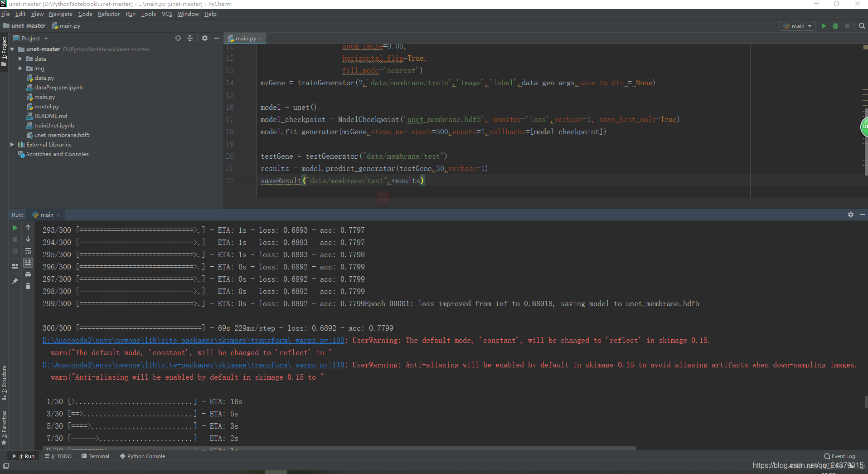Open Project panel settings gear icon
This screenshot has width=868, height=474.
tap(204, 38)
